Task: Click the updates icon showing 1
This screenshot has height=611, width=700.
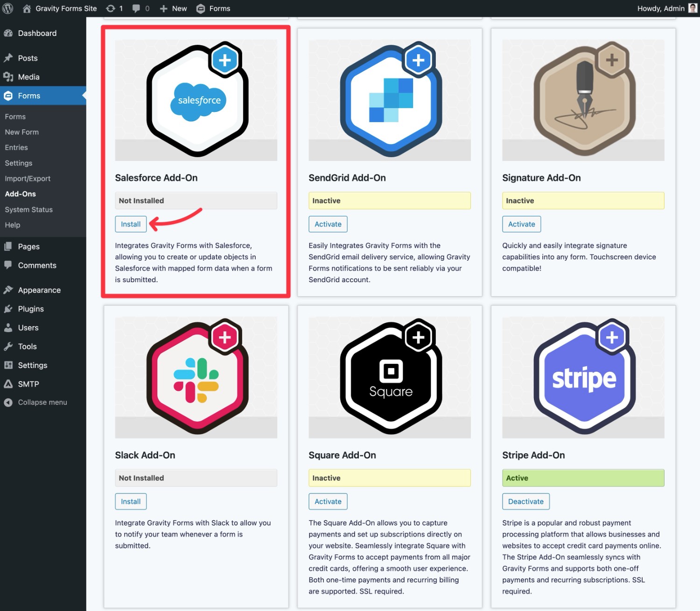Action: click(x=114, y=8)
